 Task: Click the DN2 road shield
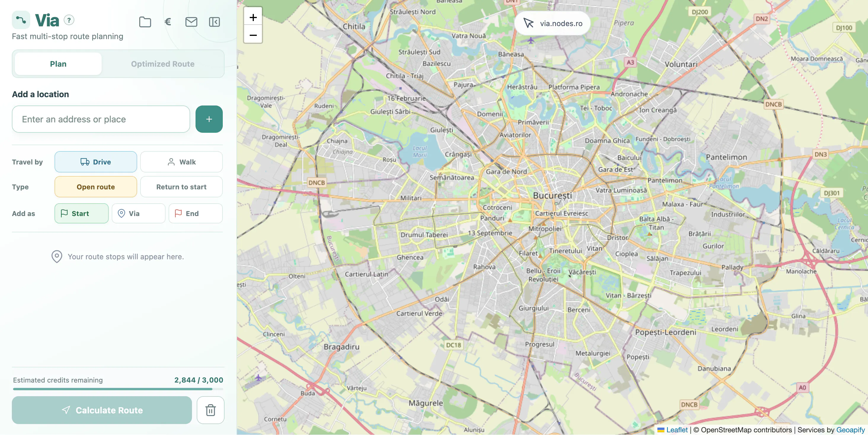click(x=762, y=19)
